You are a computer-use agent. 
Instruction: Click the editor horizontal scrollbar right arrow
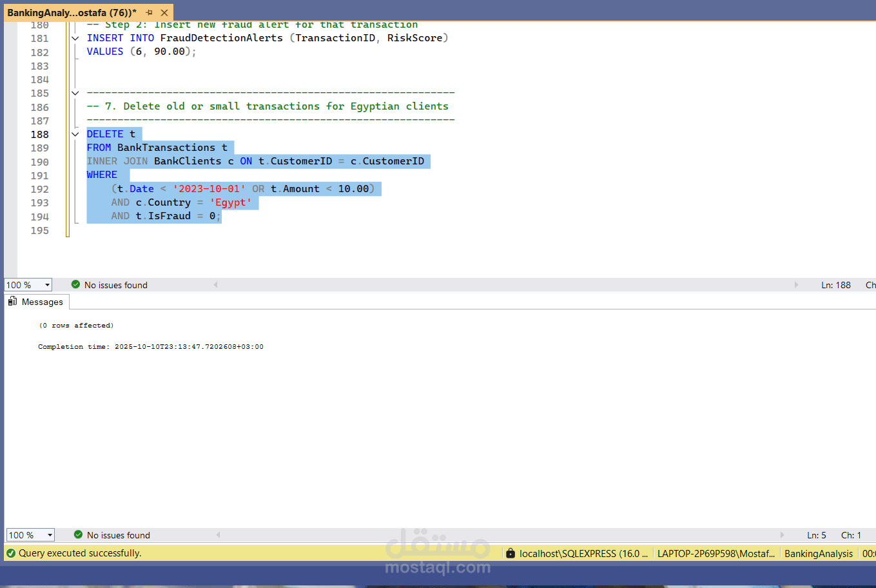(796, 284)
